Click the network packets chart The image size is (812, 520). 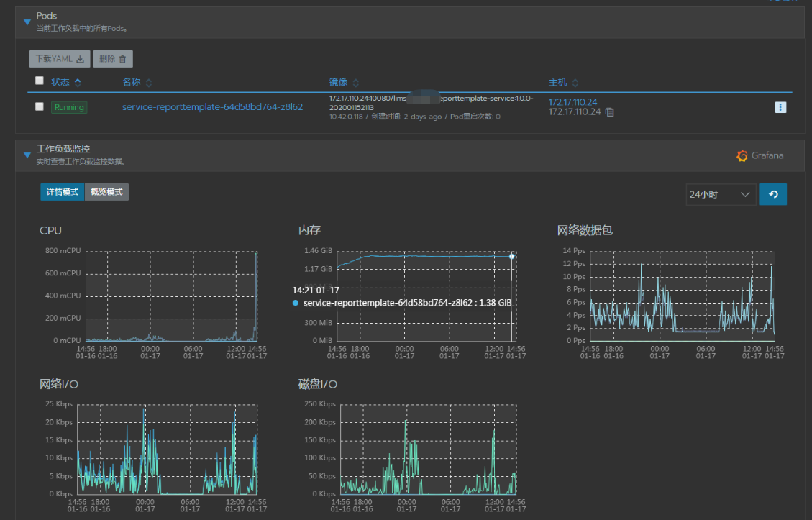683,296
